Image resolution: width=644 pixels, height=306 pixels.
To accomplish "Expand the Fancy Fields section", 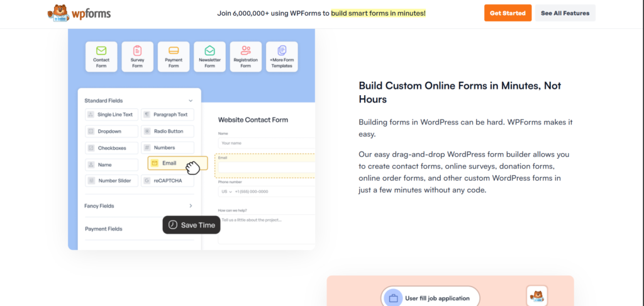I will tap(139, 206).
